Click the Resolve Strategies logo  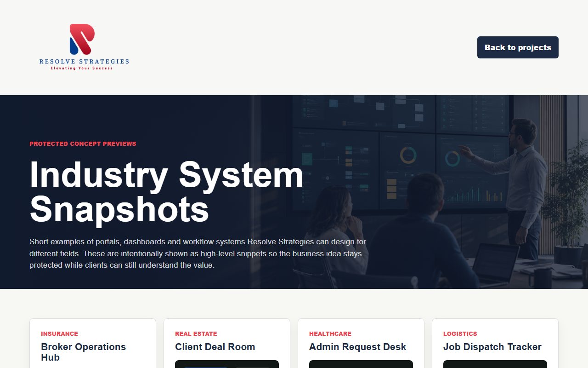84,47
